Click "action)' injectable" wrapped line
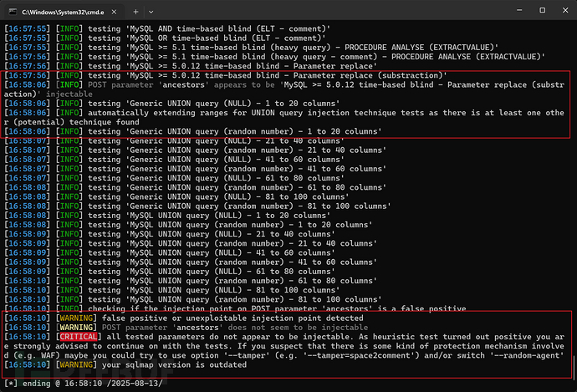Image resolution: width=577 pixels, height=392 pixels. (x=49, y=94)
